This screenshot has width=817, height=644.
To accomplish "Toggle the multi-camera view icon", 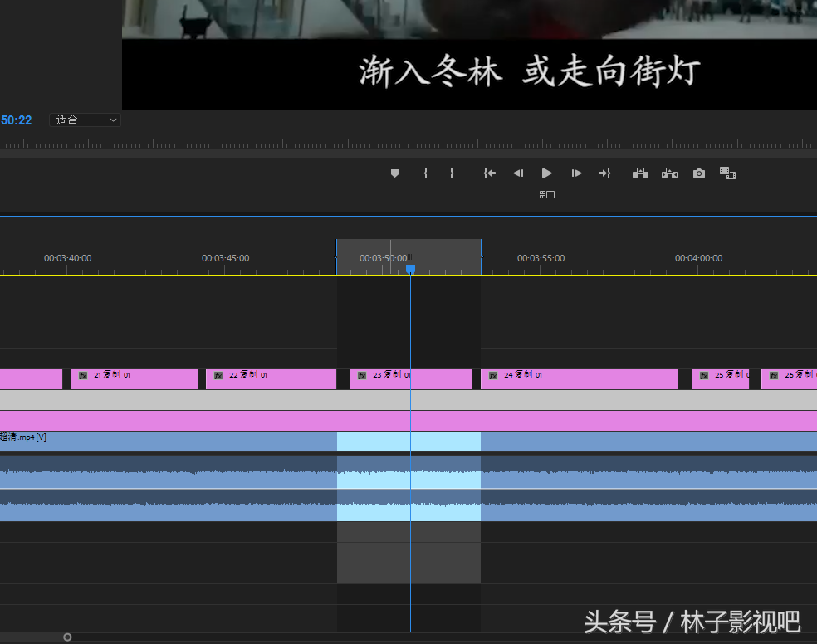I will [x=546, y=195].
